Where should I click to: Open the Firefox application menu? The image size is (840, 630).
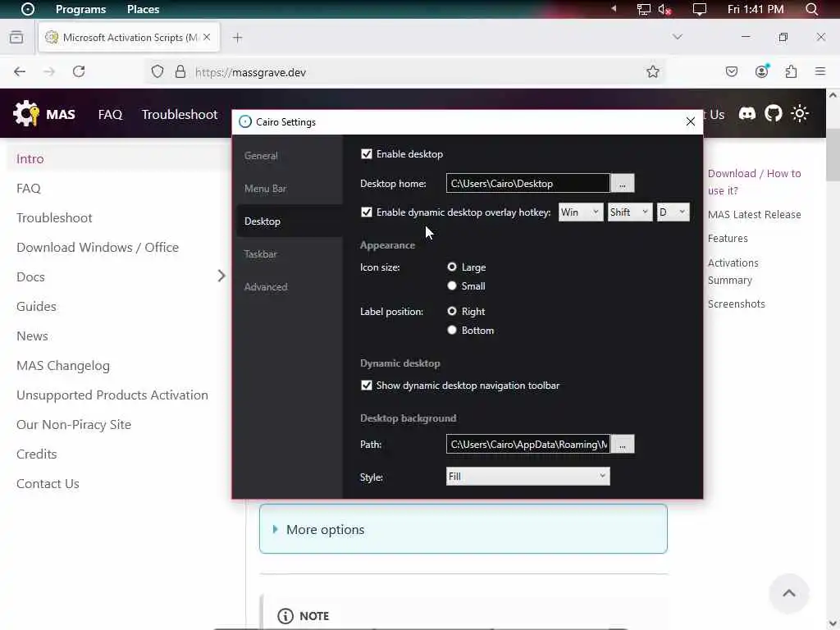[820, 71]
